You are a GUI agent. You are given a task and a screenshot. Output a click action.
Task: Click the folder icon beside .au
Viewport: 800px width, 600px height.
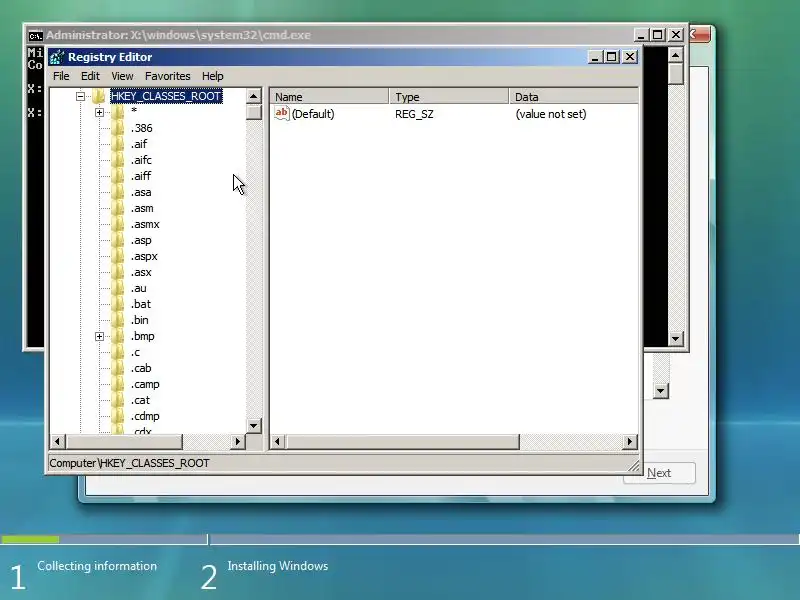pos(118,288)
